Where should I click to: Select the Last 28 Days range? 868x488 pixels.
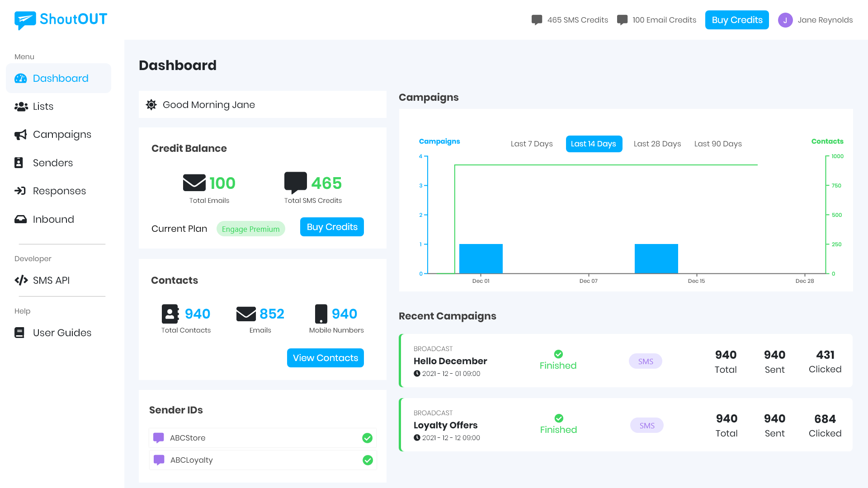[x=657, y=144]
